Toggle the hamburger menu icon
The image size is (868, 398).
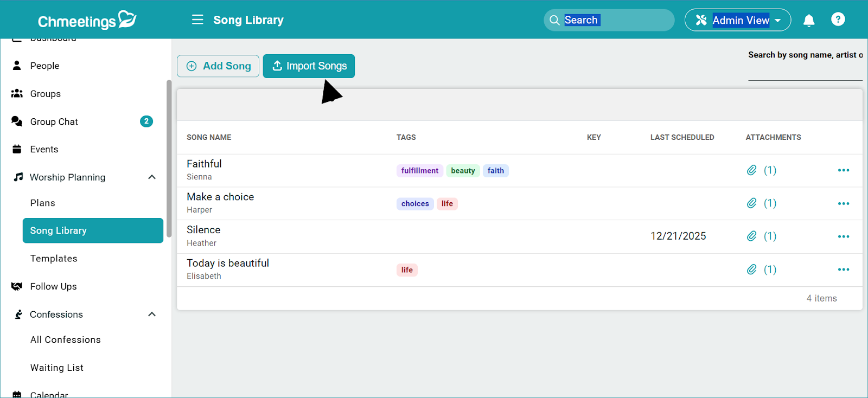197,20
